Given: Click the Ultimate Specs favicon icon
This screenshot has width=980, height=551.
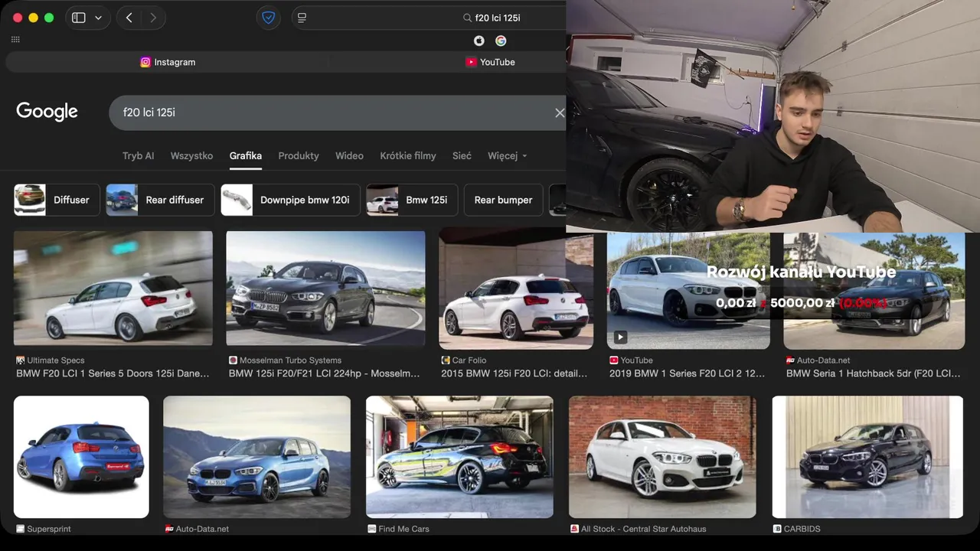Looking at the screenshot, I should [x=21, y=360].
